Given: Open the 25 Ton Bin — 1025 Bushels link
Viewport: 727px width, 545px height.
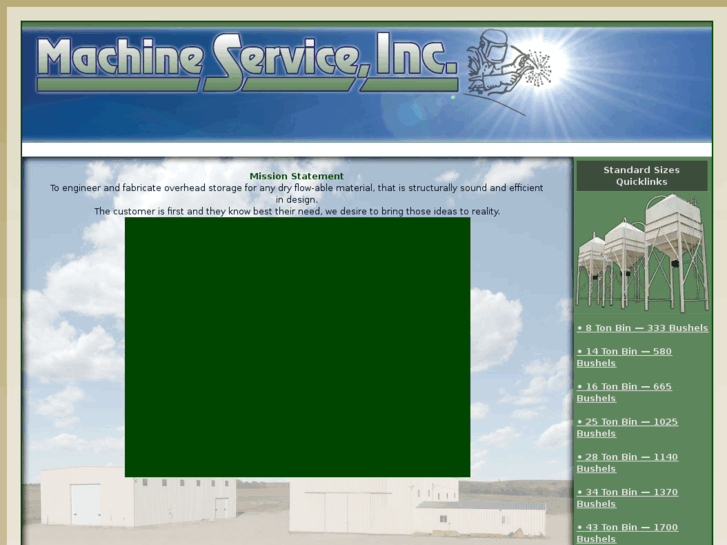Looking at the screenshot, I should click(627, 428).
